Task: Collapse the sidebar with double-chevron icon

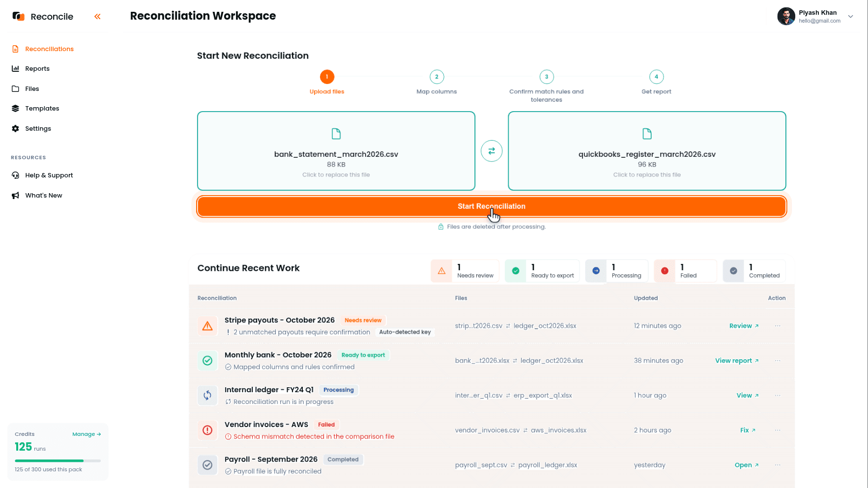Action: [x=97, y=16]
